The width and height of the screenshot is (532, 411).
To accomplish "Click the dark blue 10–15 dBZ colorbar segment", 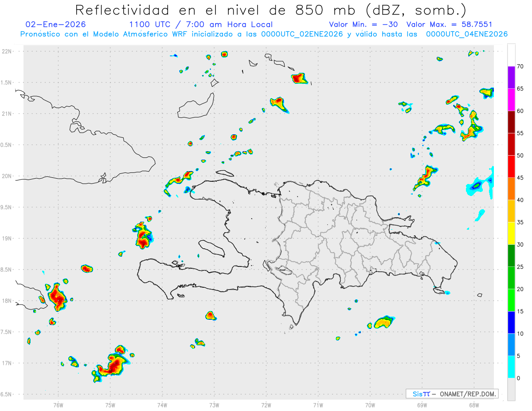I will click(x=512, y=322).
